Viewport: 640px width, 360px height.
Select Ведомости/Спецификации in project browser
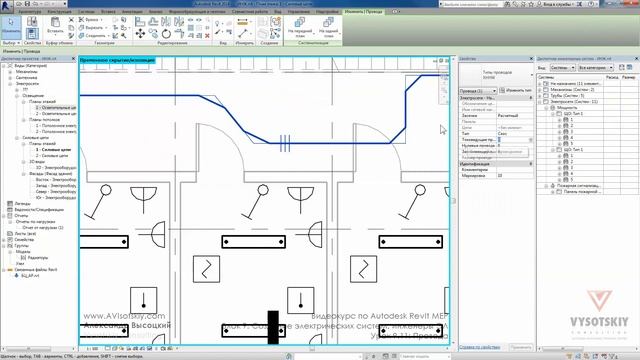[x=39, y=209]
